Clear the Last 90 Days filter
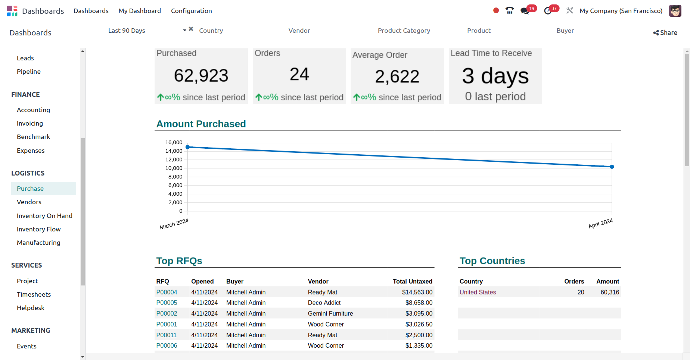690x360 pixels. [x=191, y=29]
